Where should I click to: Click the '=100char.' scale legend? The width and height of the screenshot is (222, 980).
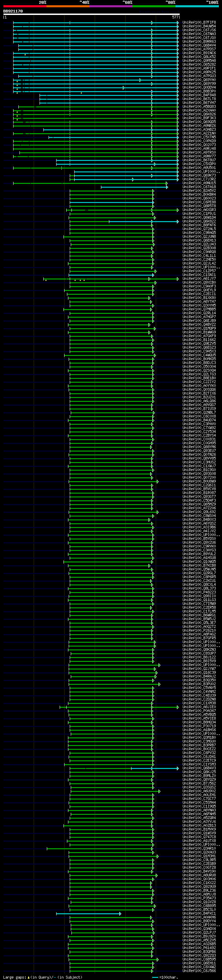coord(165,977)
